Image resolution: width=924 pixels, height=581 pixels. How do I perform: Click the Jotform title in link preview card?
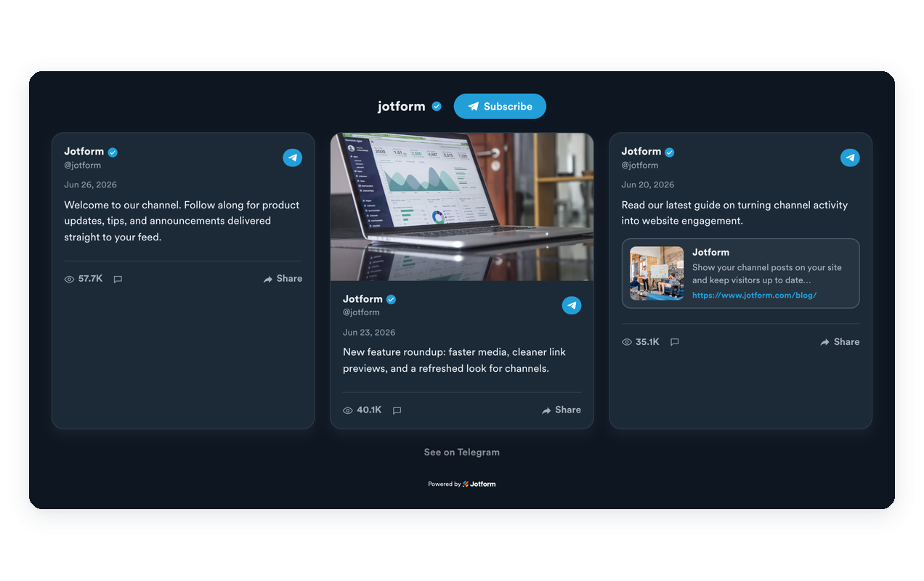click(x=710, y=252)
